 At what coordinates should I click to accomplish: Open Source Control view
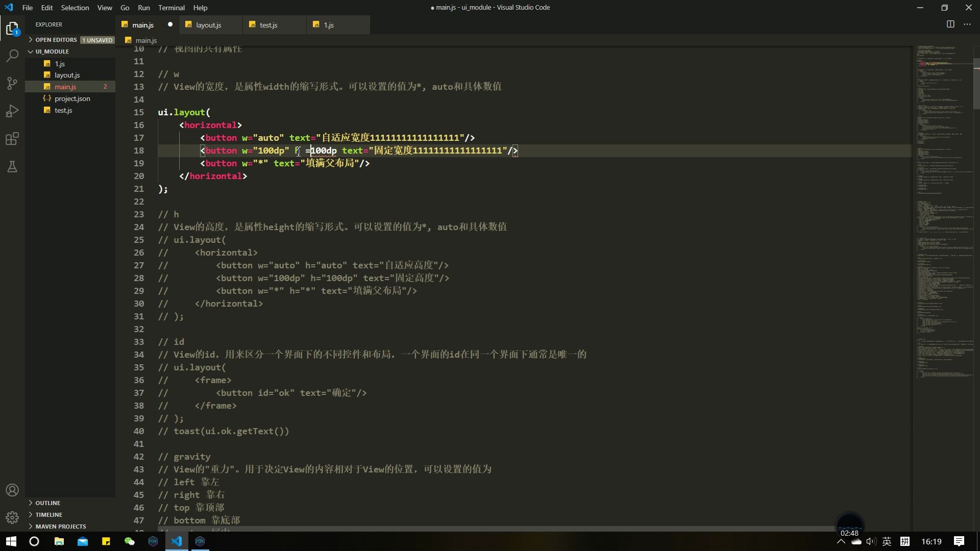pos(12,83)
